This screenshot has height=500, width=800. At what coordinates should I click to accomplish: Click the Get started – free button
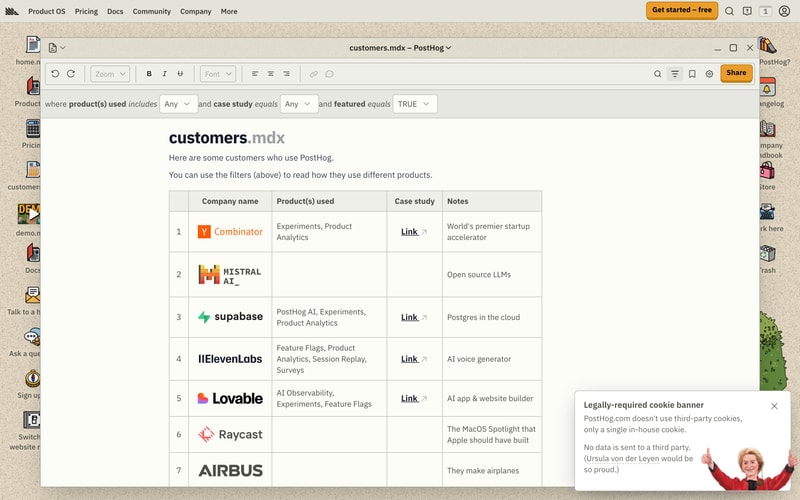point(682,10)
